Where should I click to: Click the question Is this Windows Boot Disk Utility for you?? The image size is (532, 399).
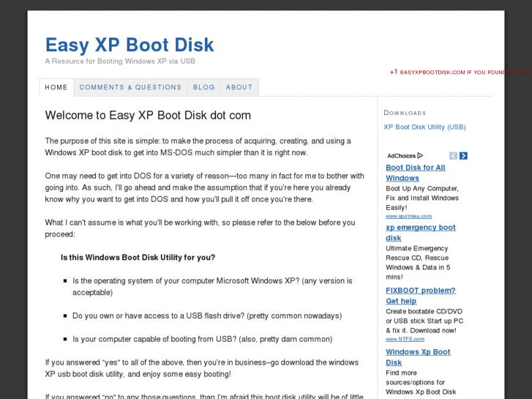[138, 258]
